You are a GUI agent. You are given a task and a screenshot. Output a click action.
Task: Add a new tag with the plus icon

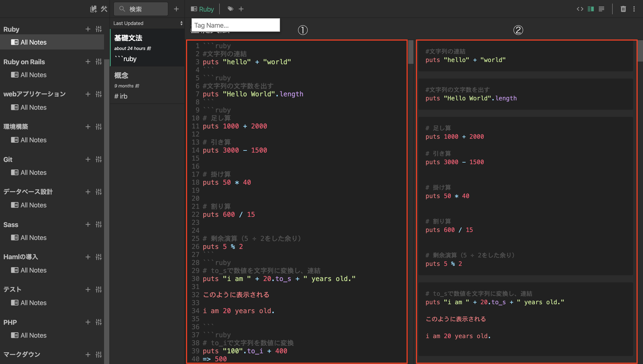pyautogui.click(x=241, y=9)
